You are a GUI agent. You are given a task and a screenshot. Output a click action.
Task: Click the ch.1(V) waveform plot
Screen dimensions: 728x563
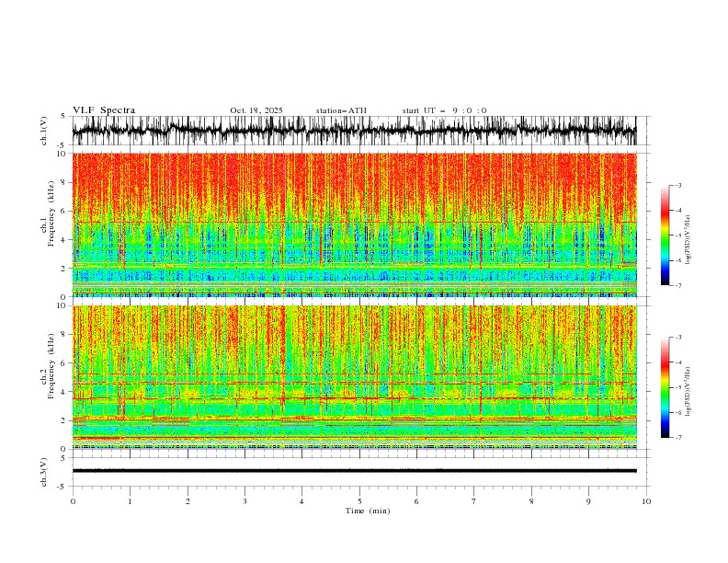tap(354, 131)
